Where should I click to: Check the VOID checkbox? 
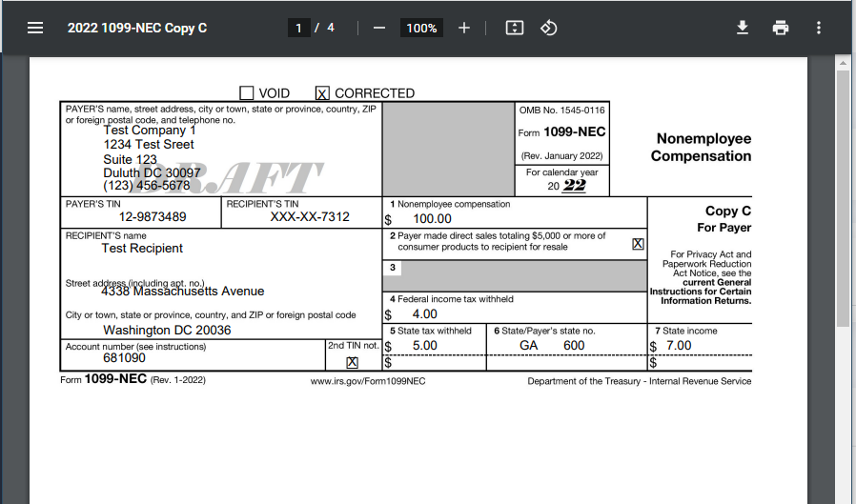click(x=247, y=93)
